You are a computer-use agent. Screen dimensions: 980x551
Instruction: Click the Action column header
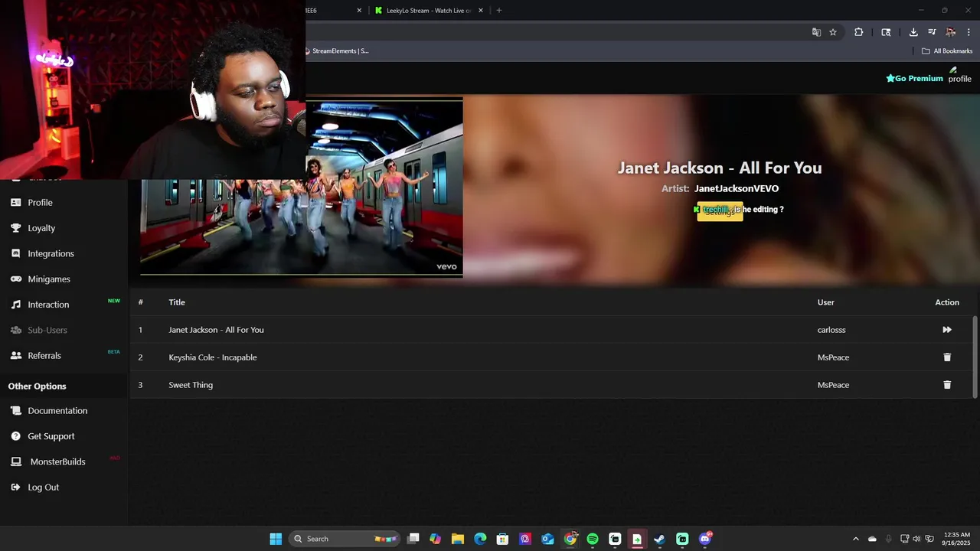coord(947,302)
